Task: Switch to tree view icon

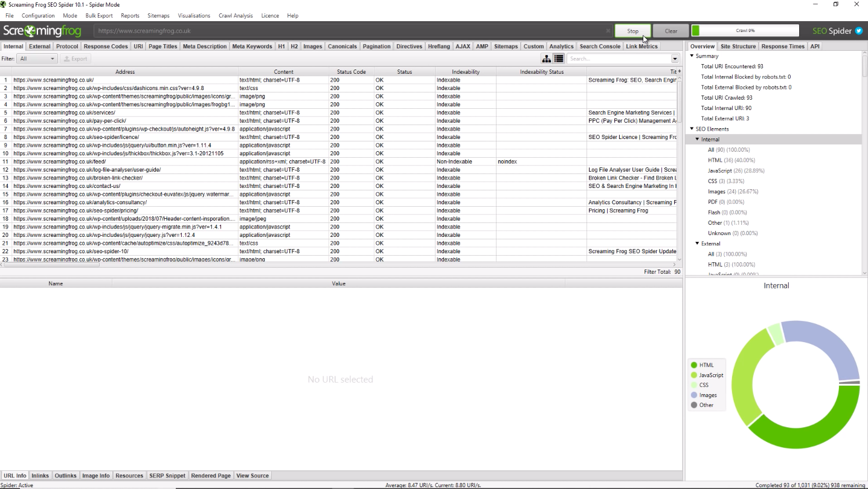Action: click(547, 59)
